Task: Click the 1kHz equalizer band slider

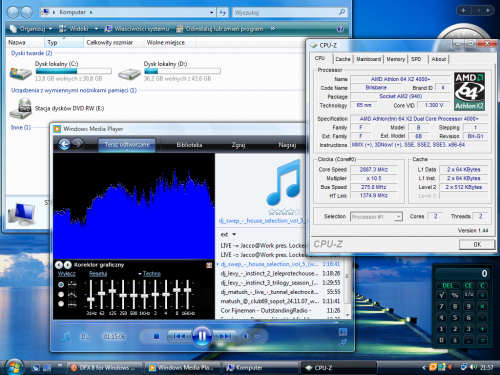Action: [144, 295]
